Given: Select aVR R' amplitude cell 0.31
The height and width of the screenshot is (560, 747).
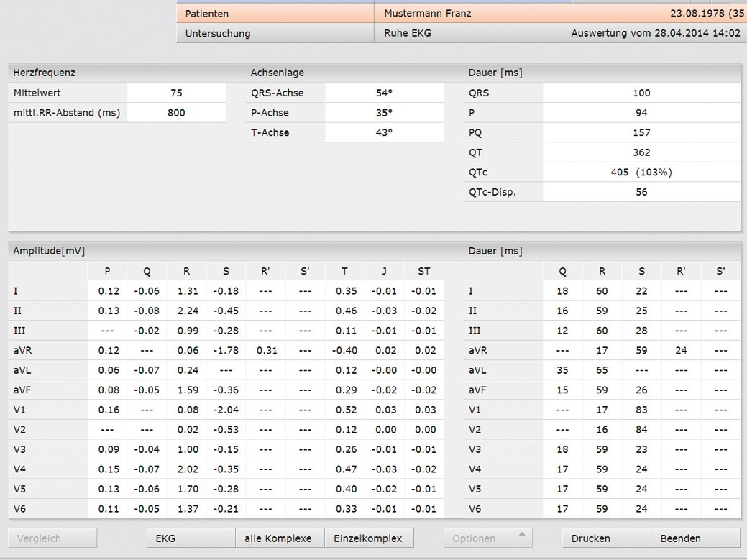Looking at the screenshot, I should click(x=265, y=350).
